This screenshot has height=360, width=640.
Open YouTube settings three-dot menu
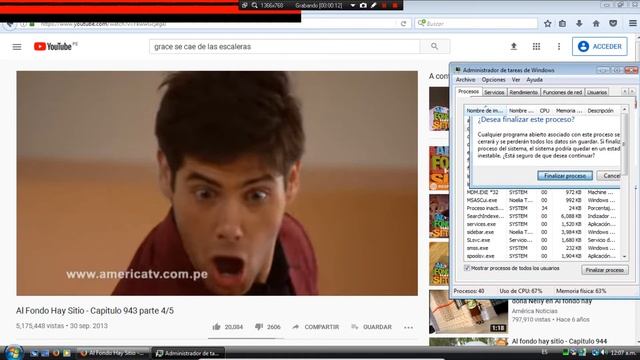tap(559, 47)
